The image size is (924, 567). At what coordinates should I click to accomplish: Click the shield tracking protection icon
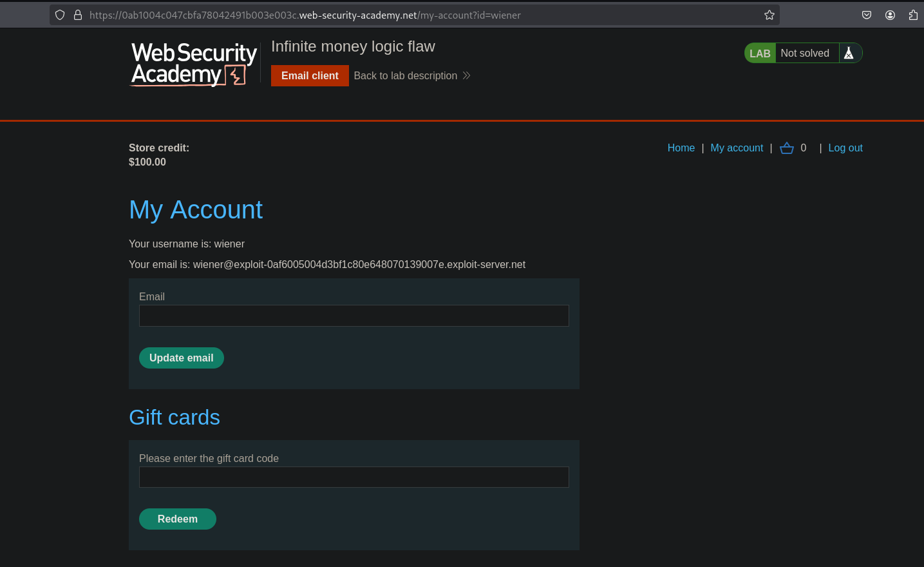point(60,15)
